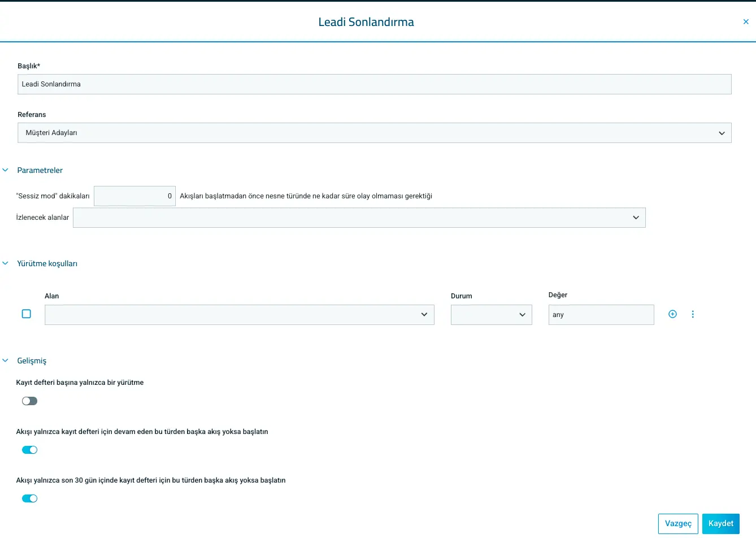The image size is (756, 538).
Task: Click the Parametreler section heading
Action: click(x=40, y=170)
